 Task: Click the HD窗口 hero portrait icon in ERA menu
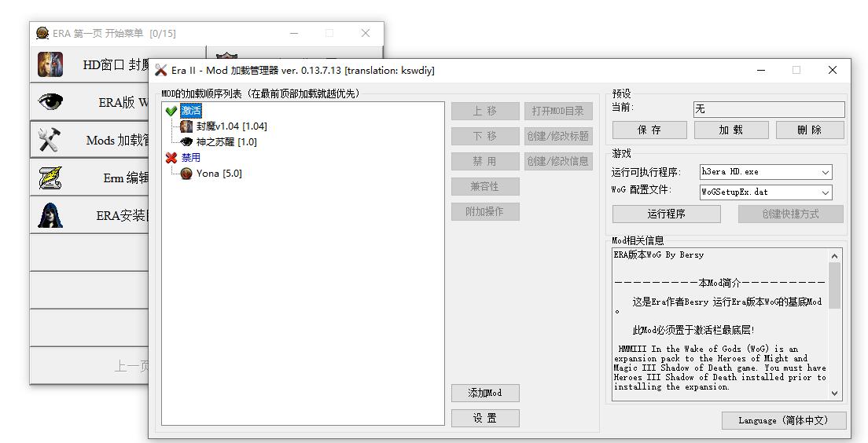pyautogui.click(x=50, y=64)
